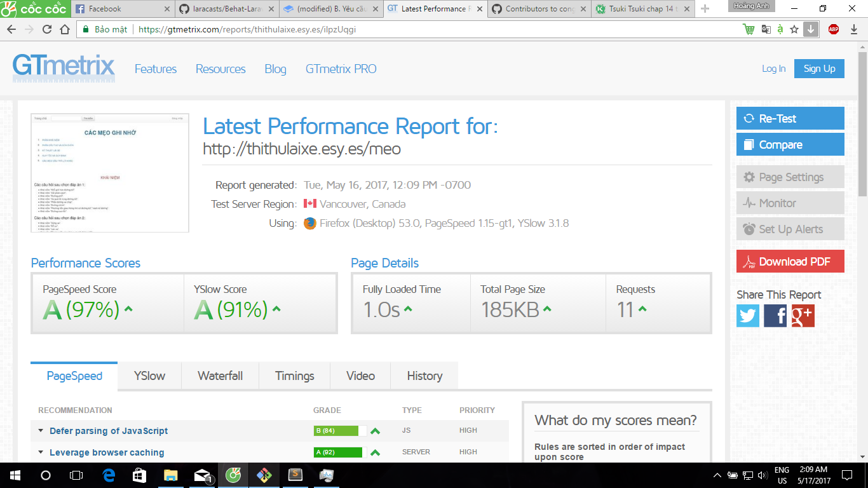Click the GTmetrix logo
Image resolution: width=868 pixels, height=488 pixels.
[64, 68]
